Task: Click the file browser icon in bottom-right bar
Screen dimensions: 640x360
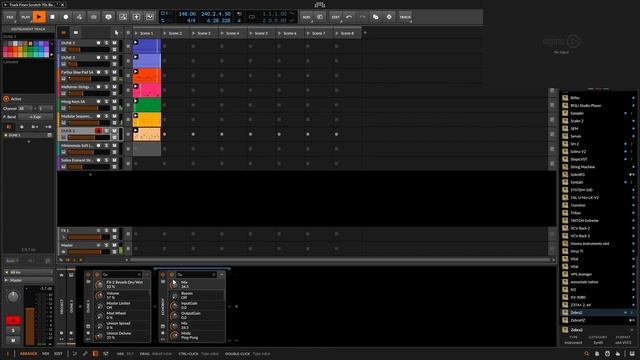Action: tap(597, 354)
